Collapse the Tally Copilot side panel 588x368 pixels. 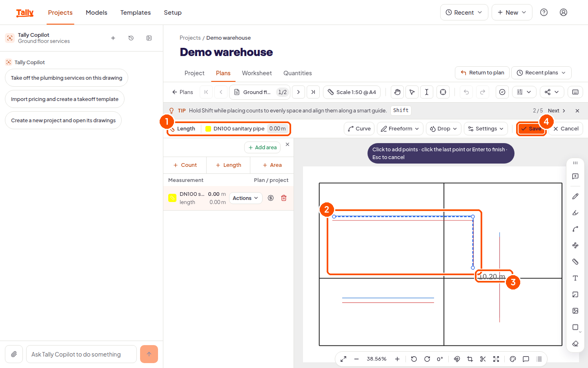[x=149, y=38]
